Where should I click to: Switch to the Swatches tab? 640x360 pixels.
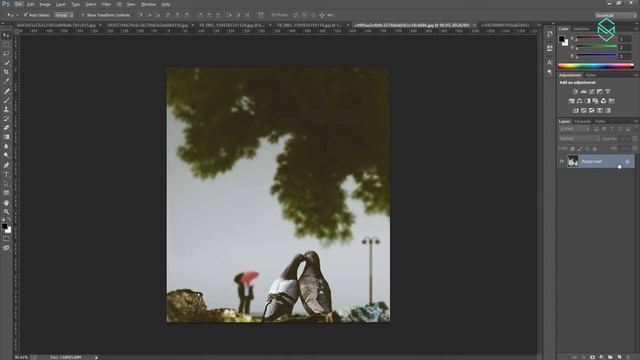[581, 29]
